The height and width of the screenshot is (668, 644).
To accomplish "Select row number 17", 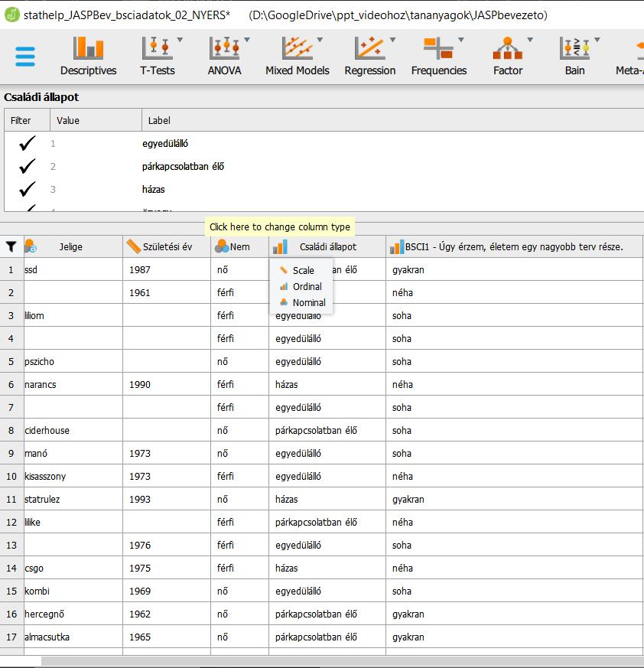I will (11, 637).
